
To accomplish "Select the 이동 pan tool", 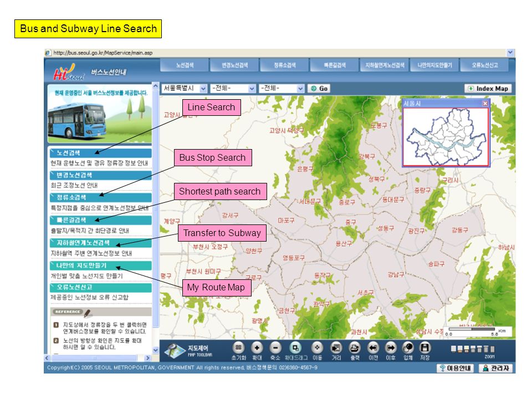I will 317,348.
